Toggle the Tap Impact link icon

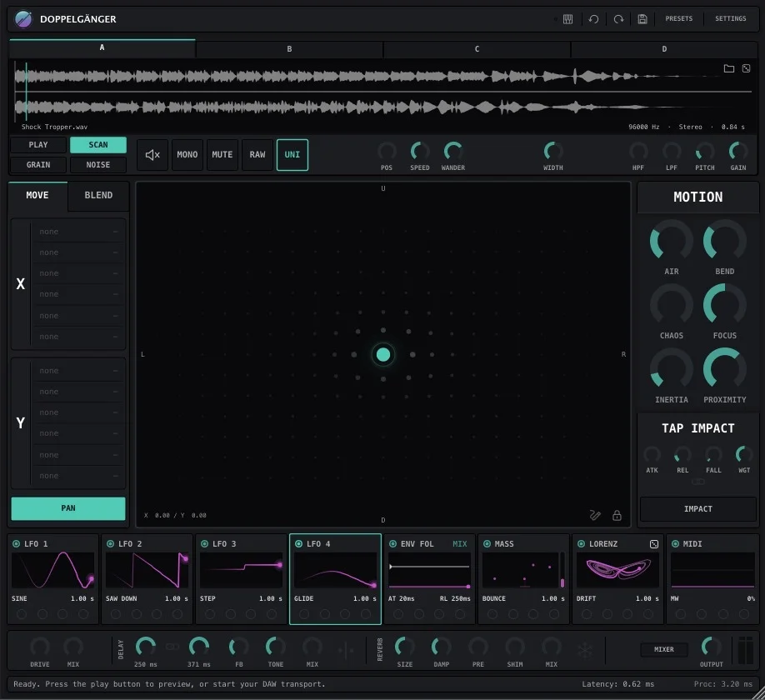coord(698,482)
